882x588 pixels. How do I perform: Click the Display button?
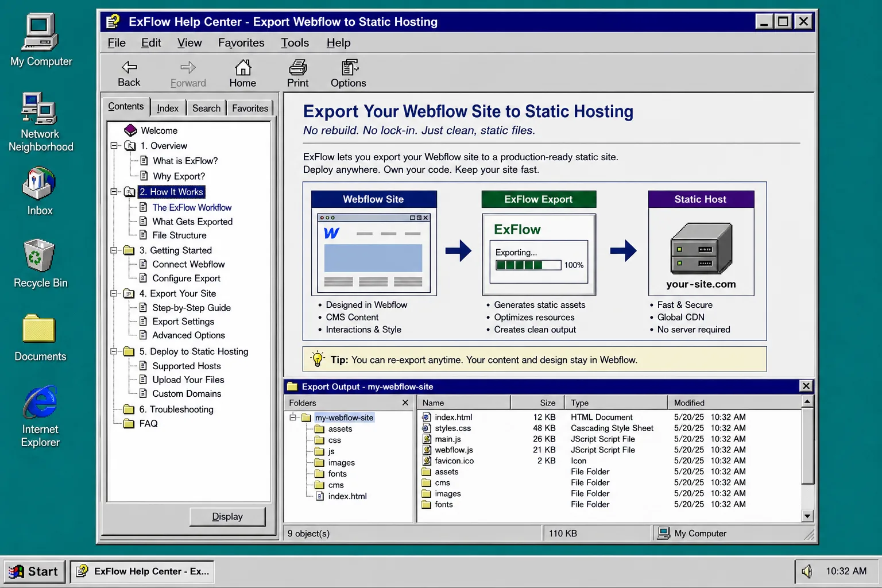227,516
